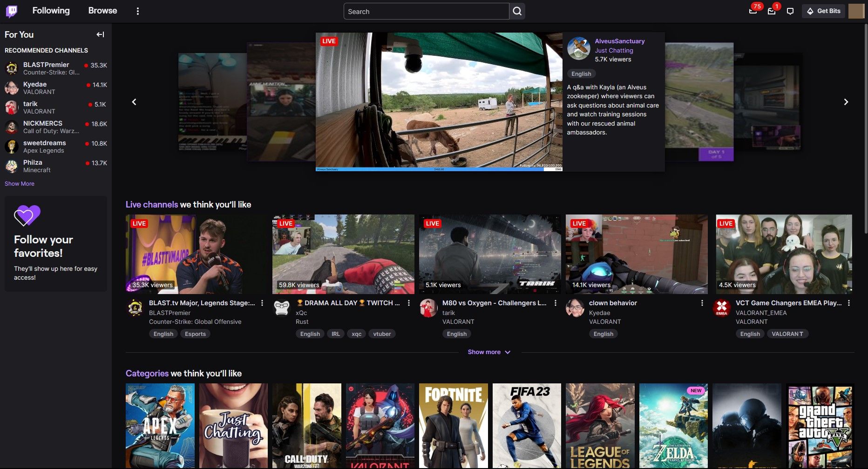Image resolution: width=868 pixels, height=469 pixels.
Task: Open options menu for clown behavior stream
Action: point(702,303)
